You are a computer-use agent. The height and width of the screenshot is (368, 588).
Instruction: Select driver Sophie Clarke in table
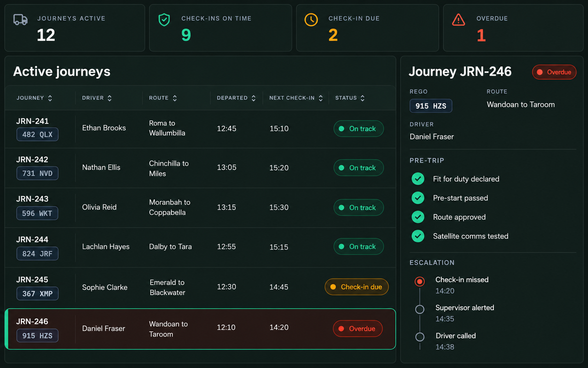(x=105, y=287)
